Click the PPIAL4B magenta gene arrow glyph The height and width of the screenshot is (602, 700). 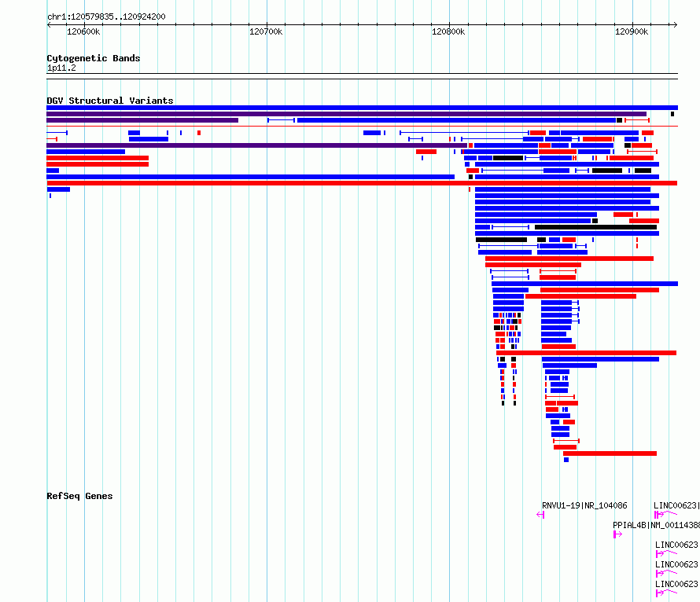click(618, 534)
